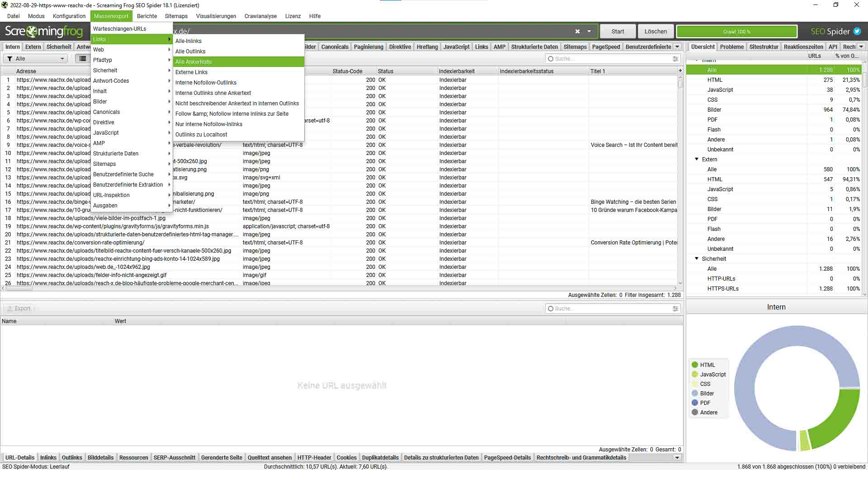The image size is (868, 488).
Task: Open URL history dropdown arrow
Action: pyautogui.click(x=589, y=32)
